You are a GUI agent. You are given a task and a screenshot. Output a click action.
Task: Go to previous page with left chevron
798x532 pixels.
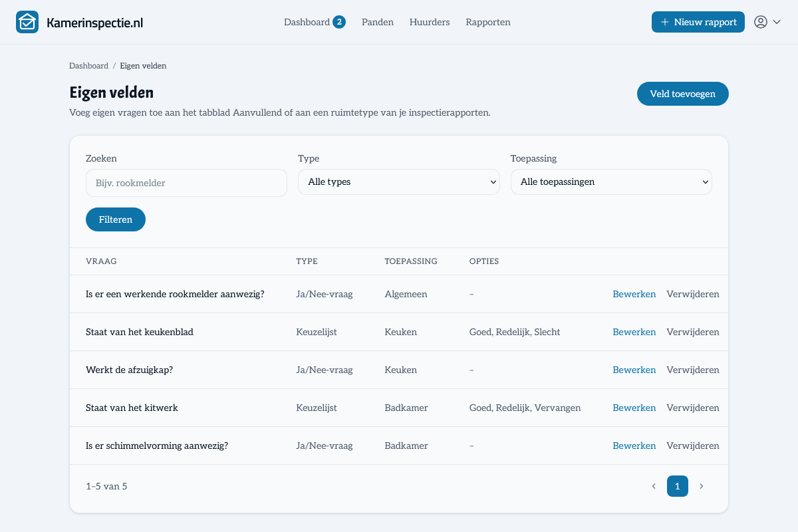(x=654, y=486)
